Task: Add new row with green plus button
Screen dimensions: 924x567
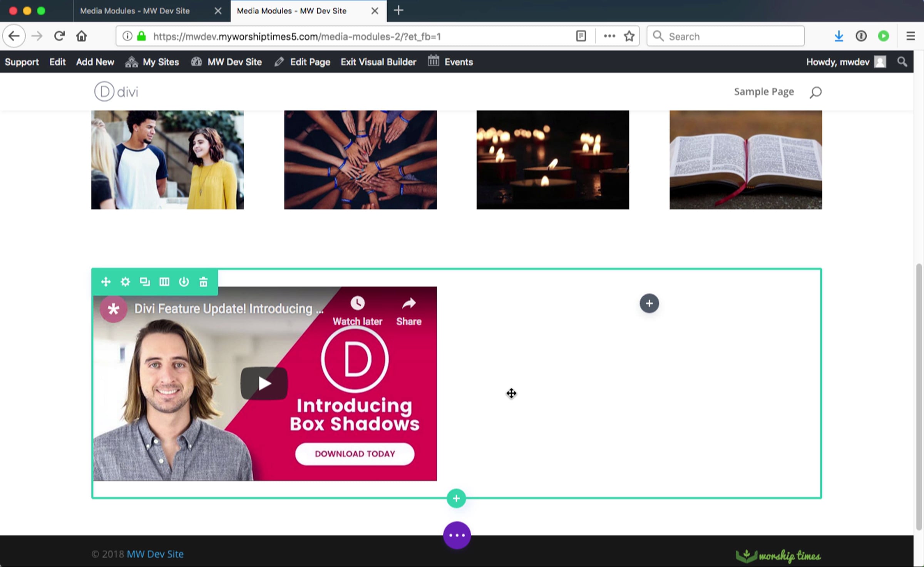Action: coord(456,498)
